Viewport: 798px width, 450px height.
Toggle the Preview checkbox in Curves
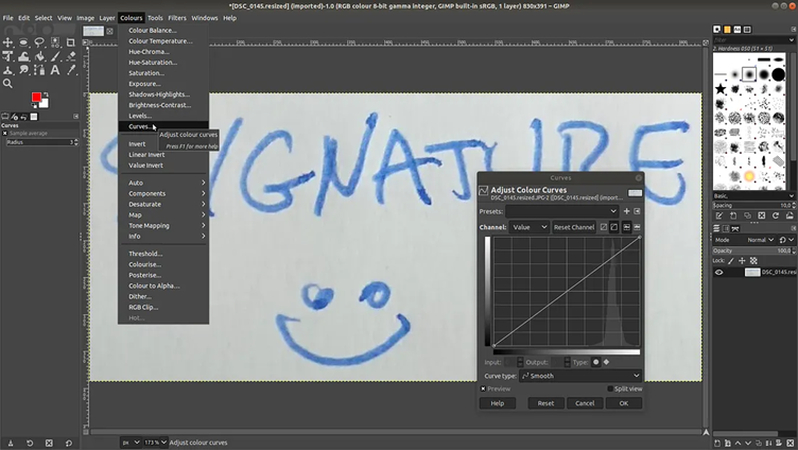tap(483, 389)
